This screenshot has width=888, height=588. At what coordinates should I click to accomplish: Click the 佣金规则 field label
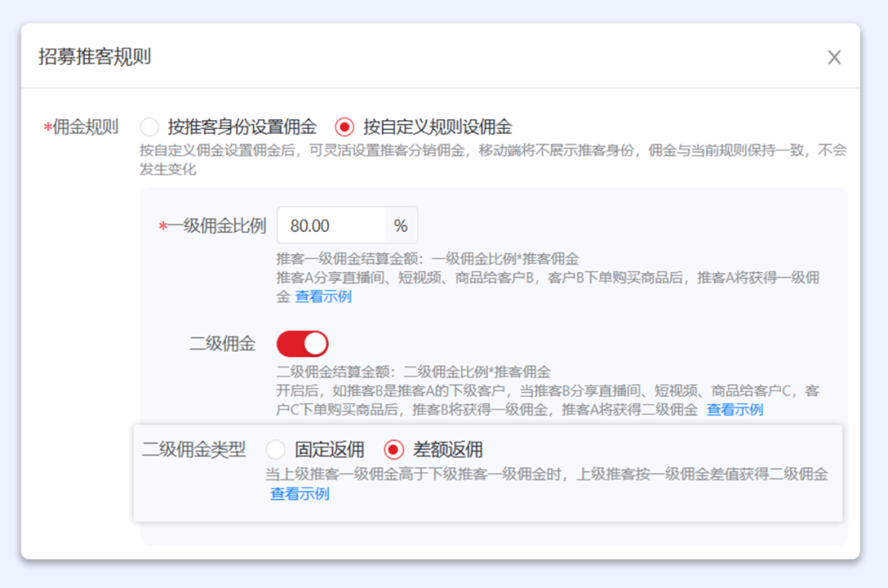tap(87, 127)
